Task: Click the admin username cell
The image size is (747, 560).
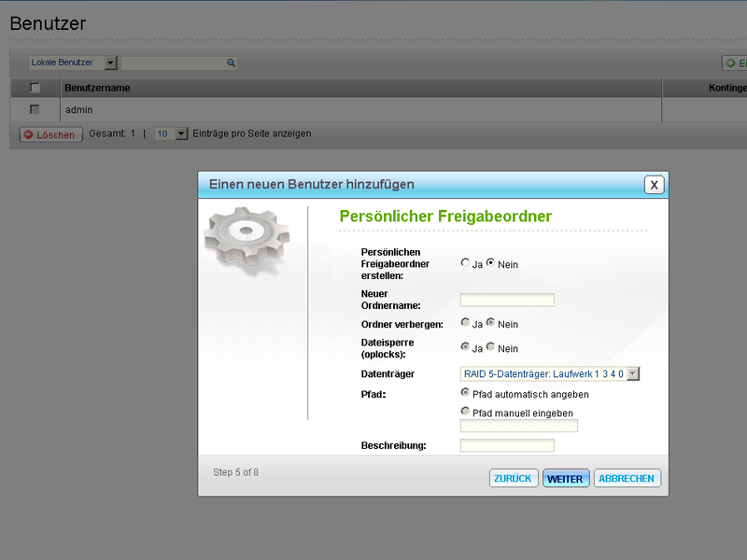Action: pyautogui.click(x=361, y=110)
